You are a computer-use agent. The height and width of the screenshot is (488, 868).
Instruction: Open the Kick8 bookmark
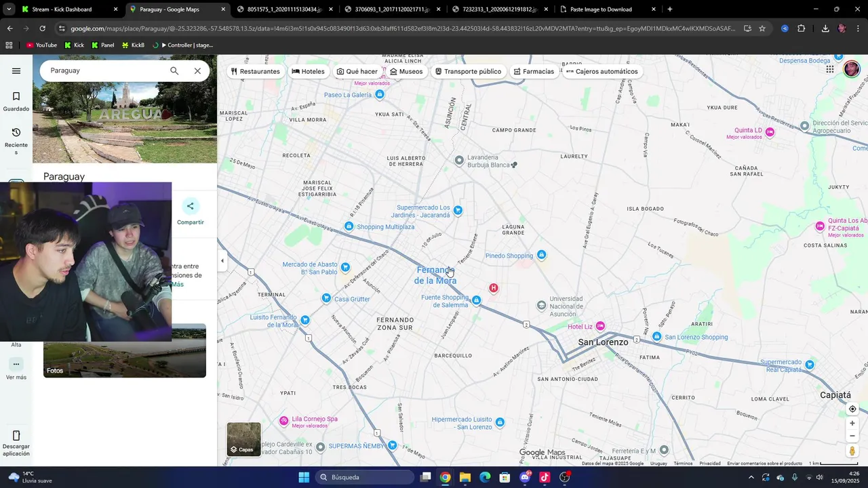tap(133, 45)
